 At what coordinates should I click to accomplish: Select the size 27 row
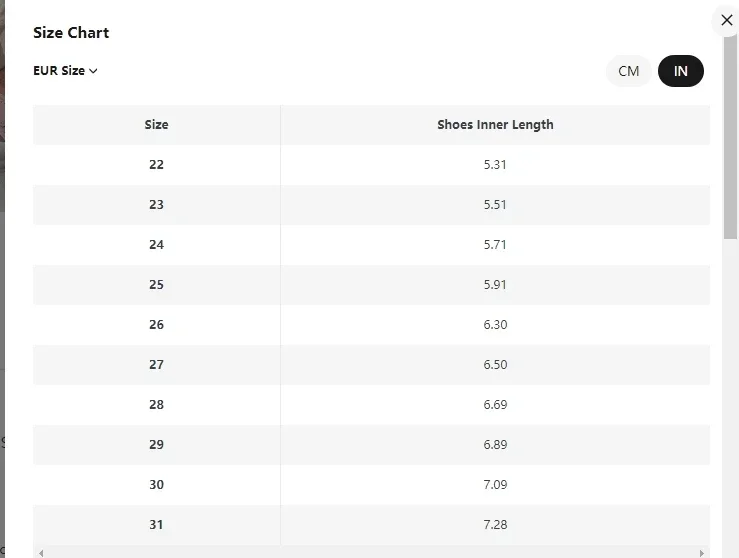point(156,365)
